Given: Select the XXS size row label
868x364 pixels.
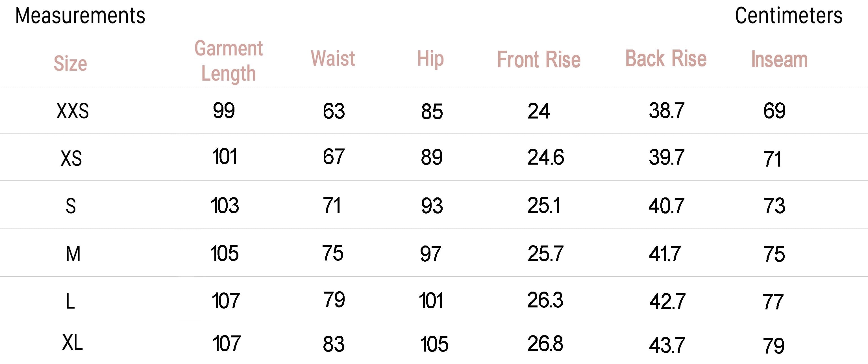Looking at the screenshot, I should pyautogui.click(x=72, y=111).
